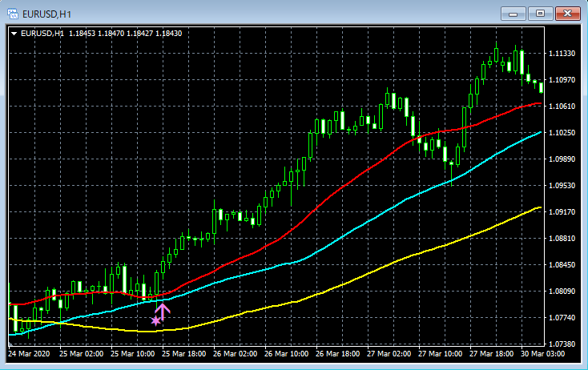The width and height of the screenshot is (588, 370).
Task: Click the 1.10250 price label
Action: click(562, 133)
